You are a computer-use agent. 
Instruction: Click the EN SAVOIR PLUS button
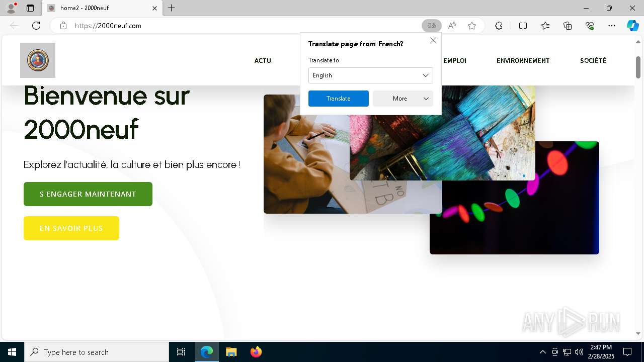[x=71, y=228]
